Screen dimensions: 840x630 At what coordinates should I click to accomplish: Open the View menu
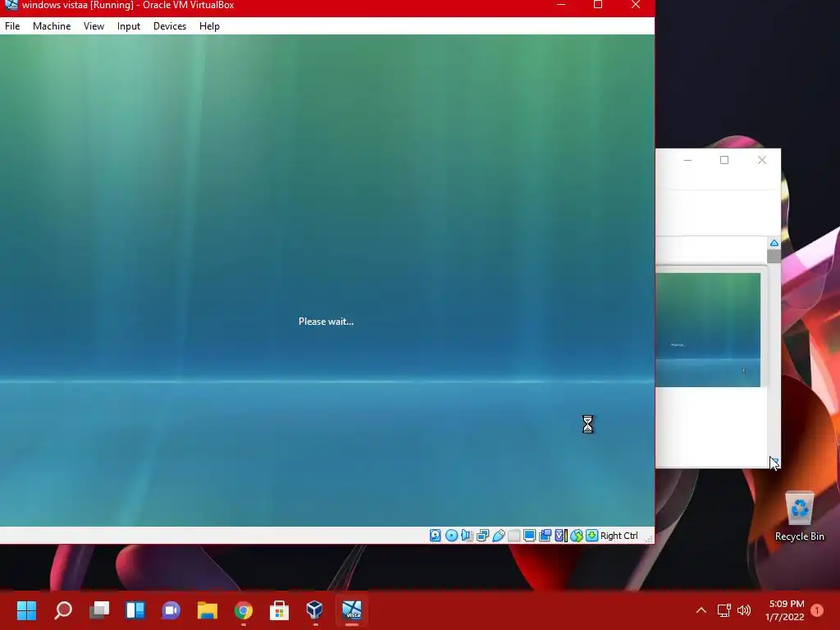point(94,25)
